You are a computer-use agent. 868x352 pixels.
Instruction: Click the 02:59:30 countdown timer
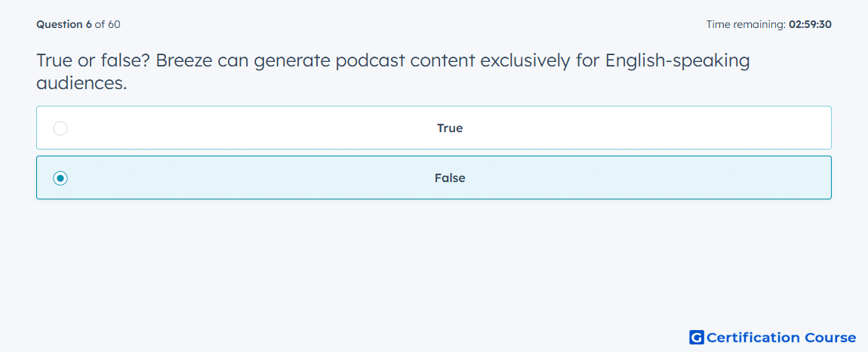click(810, 24)
